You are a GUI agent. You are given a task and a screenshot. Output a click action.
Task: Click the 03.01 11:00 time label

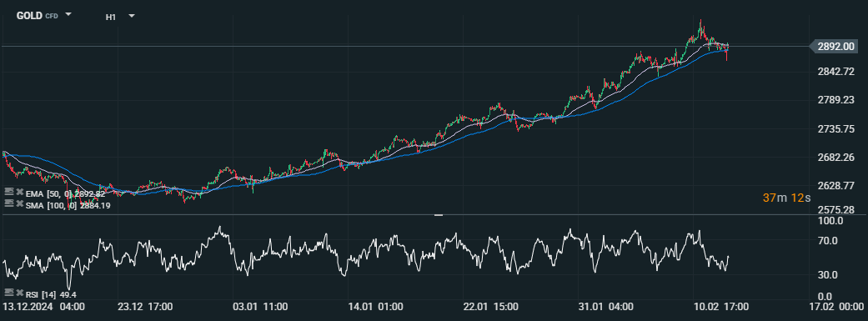pos(259,307)
